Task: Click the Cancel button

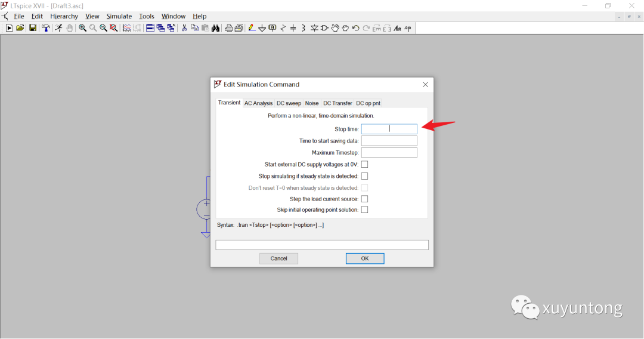Action: pyautogui.click(x=279, y=258)
